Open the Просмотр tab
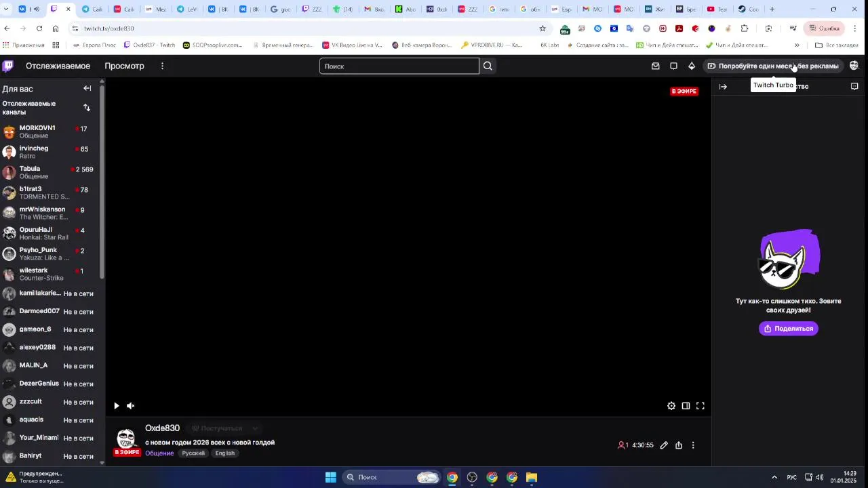 [x=124, y=66]
